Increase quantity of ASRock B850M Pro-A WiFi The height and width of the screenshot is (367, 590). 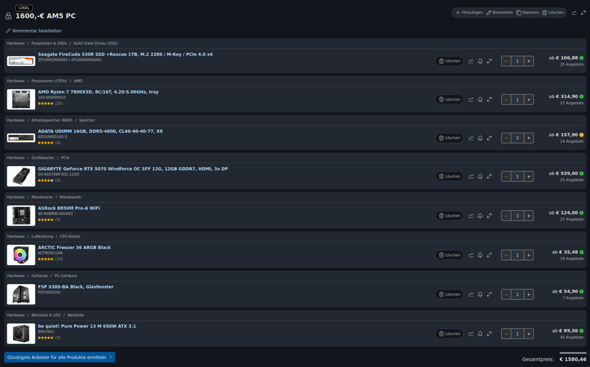tap(529, 216)
